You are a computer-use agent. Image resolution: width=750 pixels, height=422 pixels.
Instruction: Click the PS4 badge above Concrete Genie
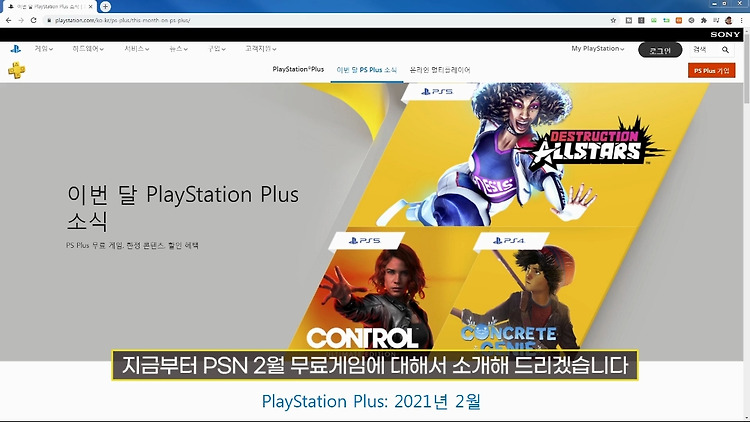509,241
